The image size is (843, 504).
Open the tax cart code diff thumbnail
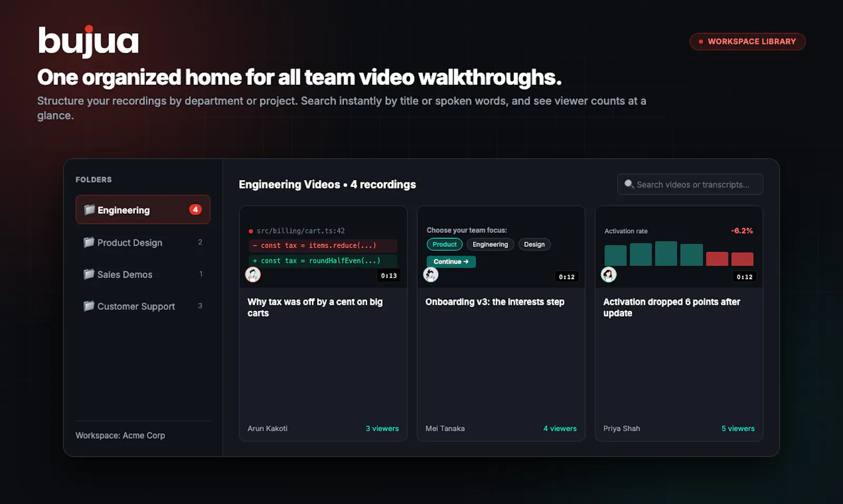click(323, 246)
